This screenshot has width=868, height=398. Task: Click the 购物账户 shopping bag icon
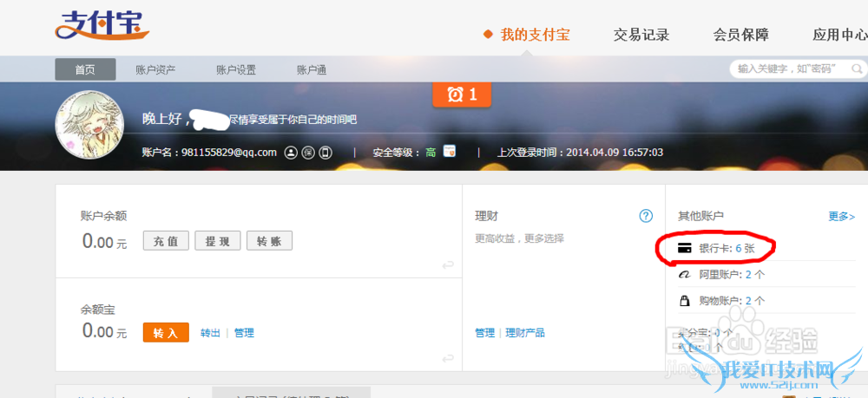(685, 301)
